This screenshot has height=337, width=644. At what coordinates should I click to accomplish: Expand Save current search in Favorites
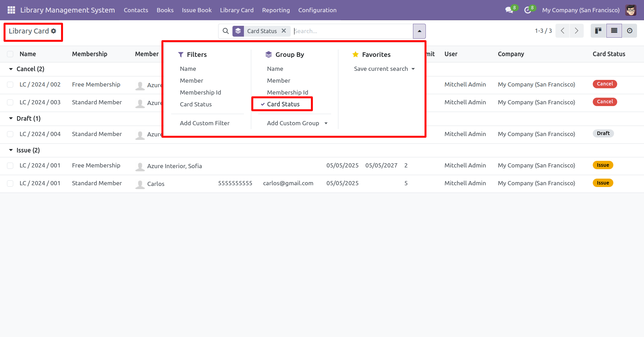[384, 69]
